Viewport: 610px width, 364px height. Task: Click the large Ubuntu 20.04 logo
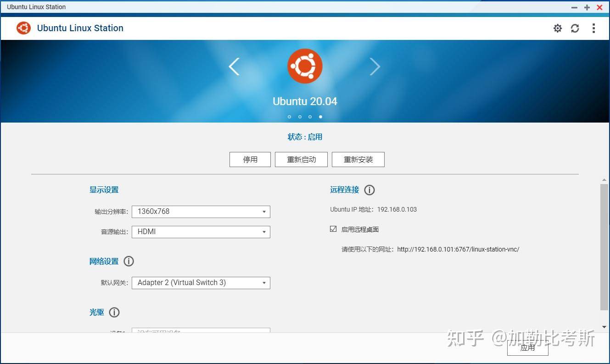[x=305, y=66]
